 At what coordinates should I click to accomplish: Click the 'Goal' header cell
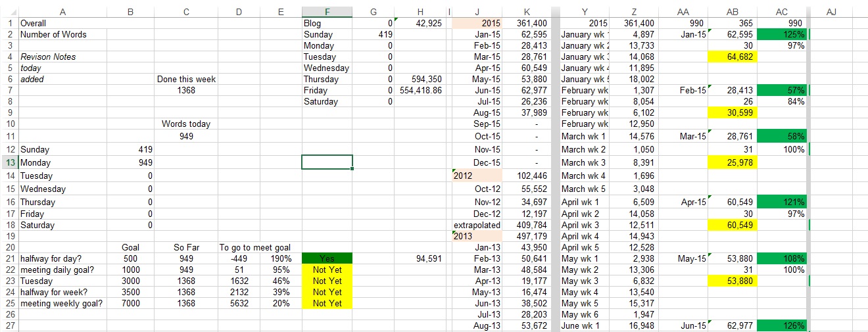130,247
